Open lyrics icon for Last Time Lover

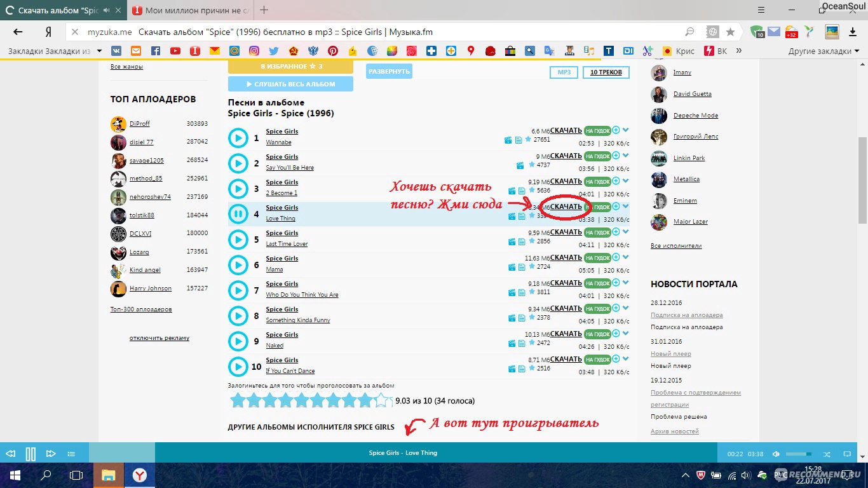pos(522,241)
